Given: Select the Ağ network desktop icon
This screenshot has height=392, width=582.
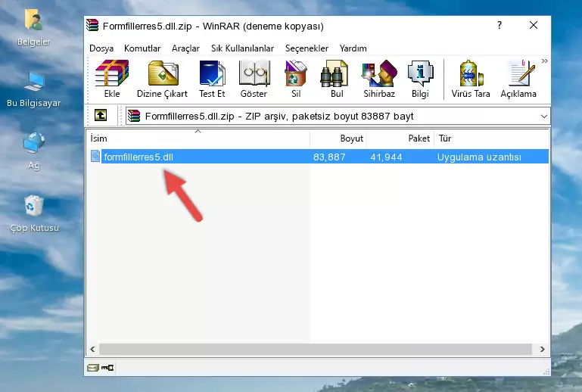Looking at the screenshot, I should [34, 151].
